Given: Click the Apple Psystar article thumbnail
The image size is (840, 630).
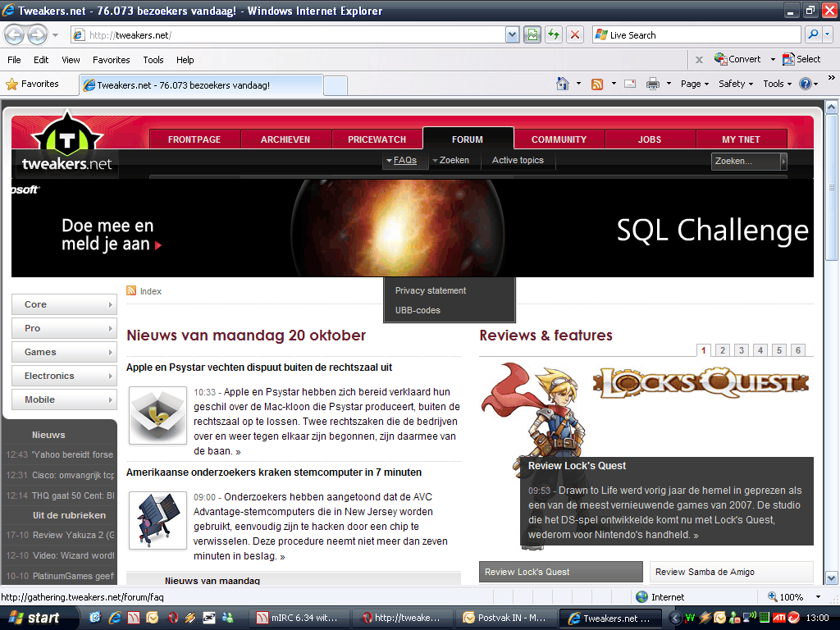Looking at the screenshot, I should [x=158, y=416].
